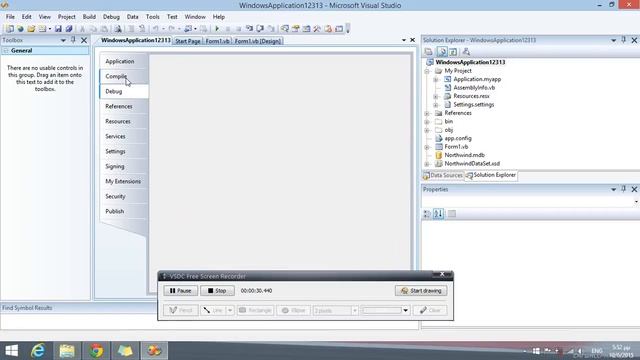
Task: Click the Paste toolbar icon
Action: (104, 29)
